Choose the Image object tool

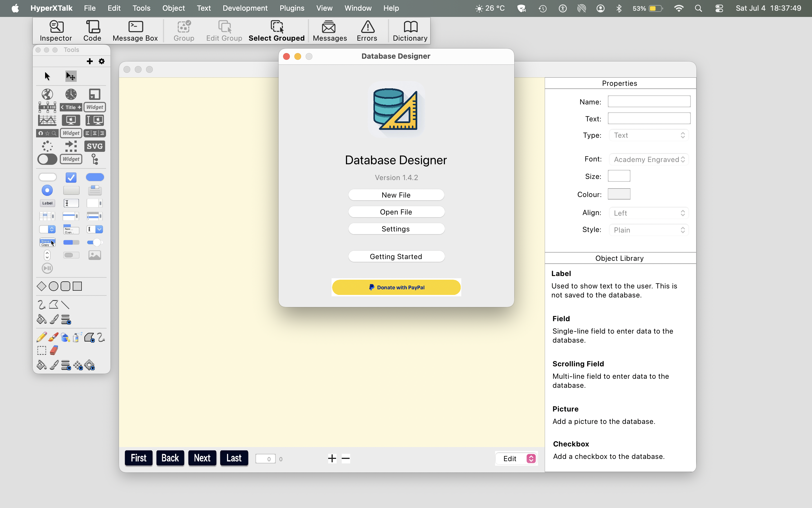(x=95, y=255)
